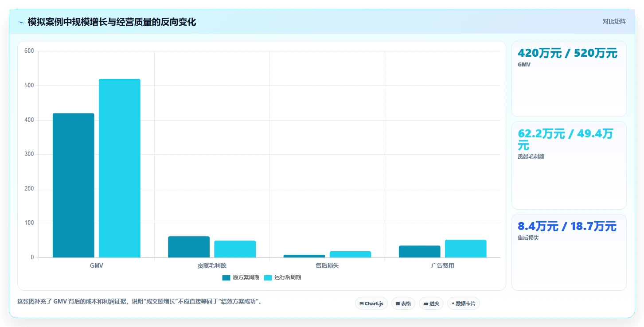644x327 pixels.
Task: Click the 进度 tag chip
Action: pos(431,304)
